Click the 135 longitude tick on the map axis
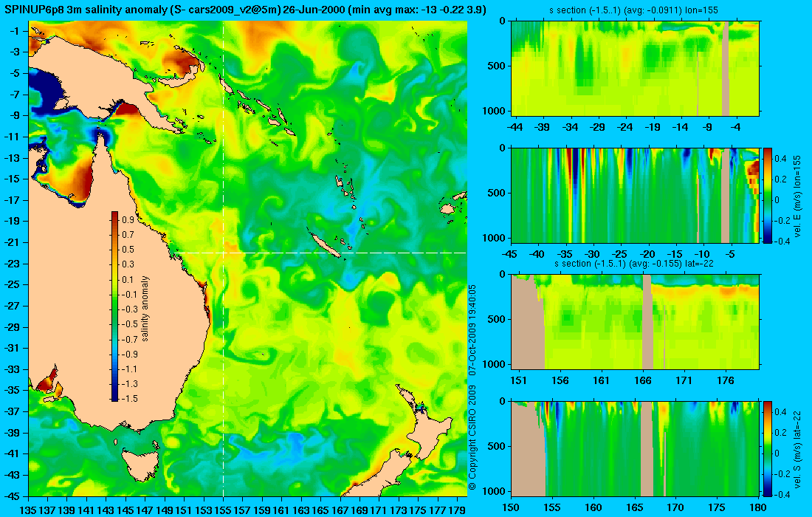 pos(29,510)
